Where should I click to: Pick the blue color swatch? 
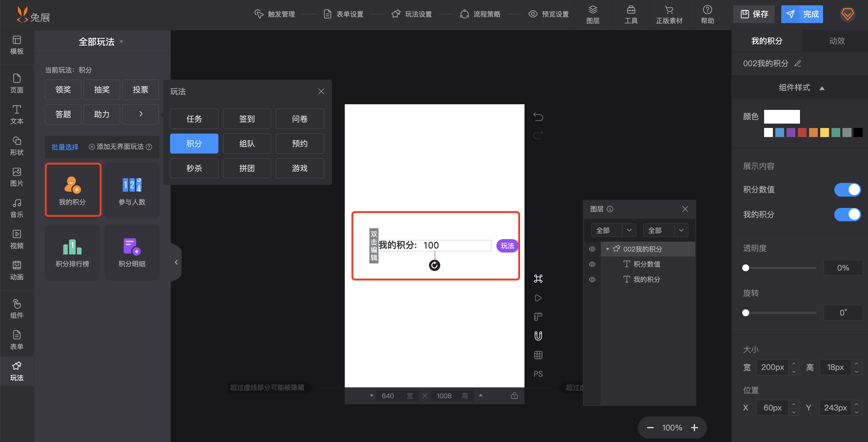click(x=779, y=132)
